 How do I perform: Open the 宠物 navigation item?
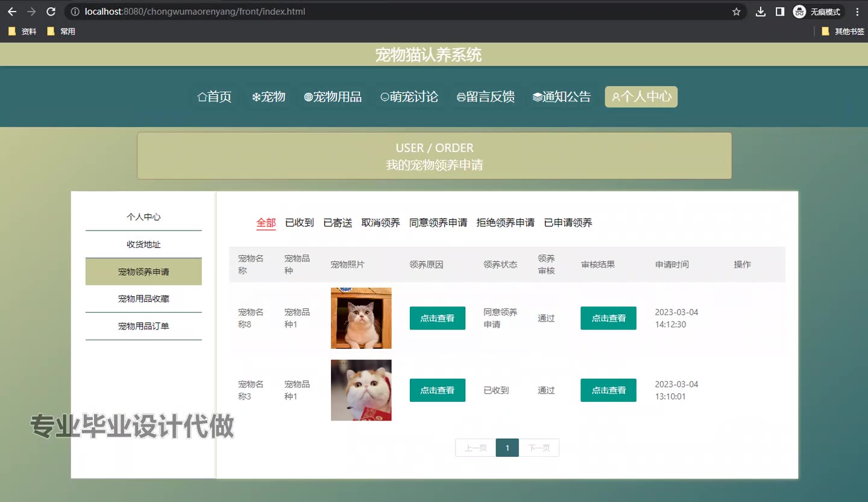pos(269,97)
